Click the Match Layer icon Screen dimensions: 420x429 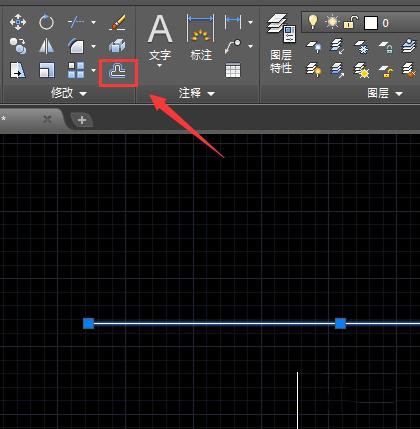(x=409, y=70)
